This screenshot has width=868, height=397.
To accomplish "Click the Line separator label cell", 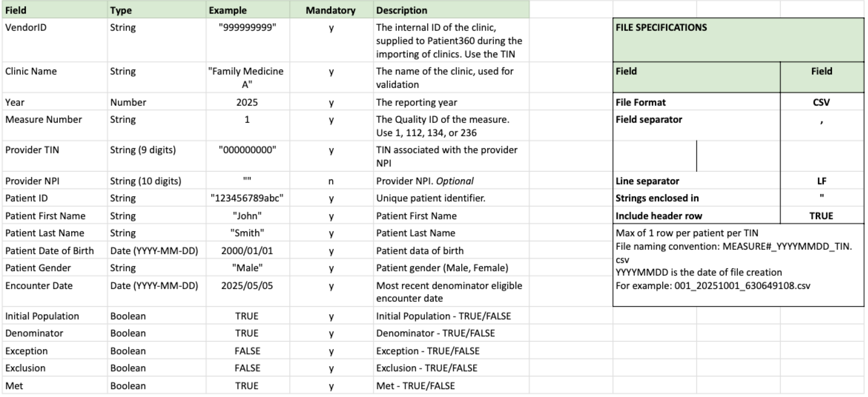I will click(x=696, y=180).
